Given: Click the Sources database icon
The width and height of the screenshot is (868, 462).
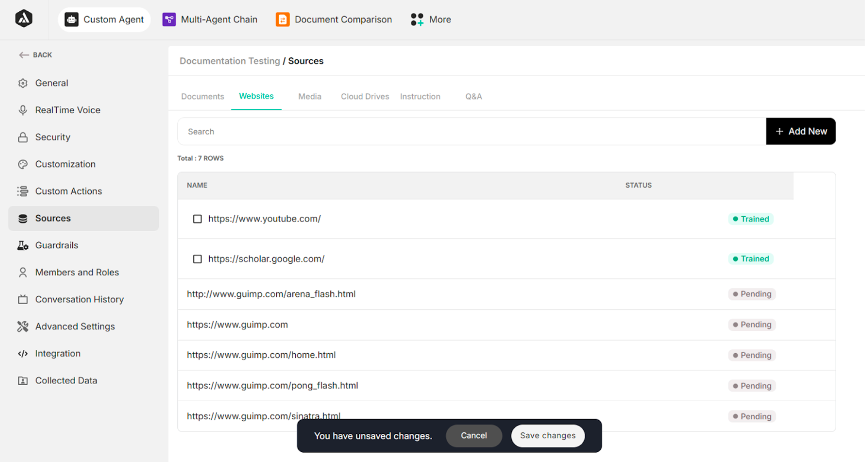Looking at the screenshot, I should (23, 218).
